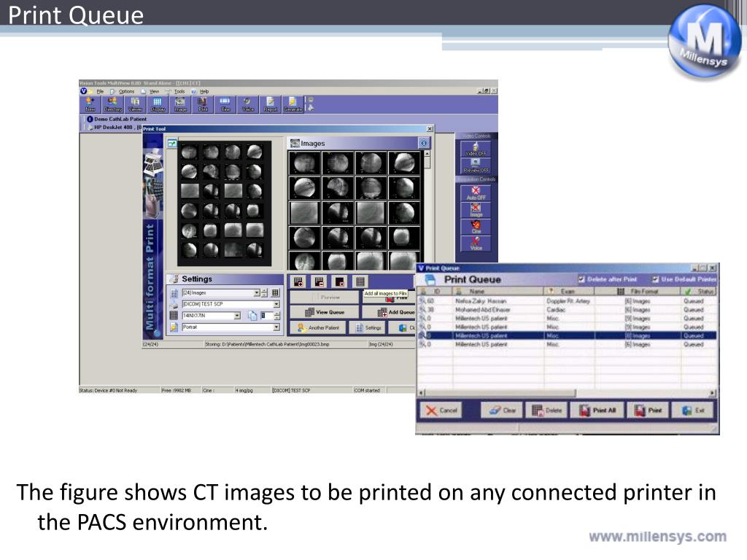This screenshot has width=747, height=560.
Task: Toggle Preview OFF control
Action: 476,166
